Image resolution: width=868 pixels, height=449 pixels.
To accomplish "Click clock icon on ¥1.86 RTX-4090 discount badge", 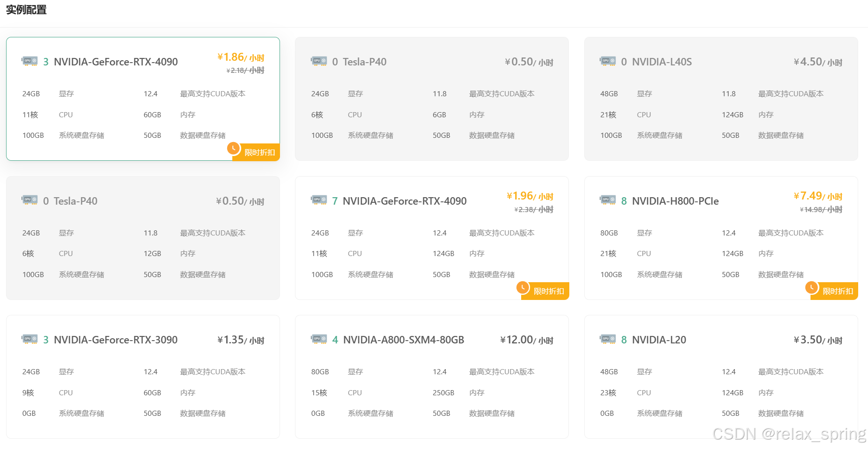I will [x=234, y=149].
